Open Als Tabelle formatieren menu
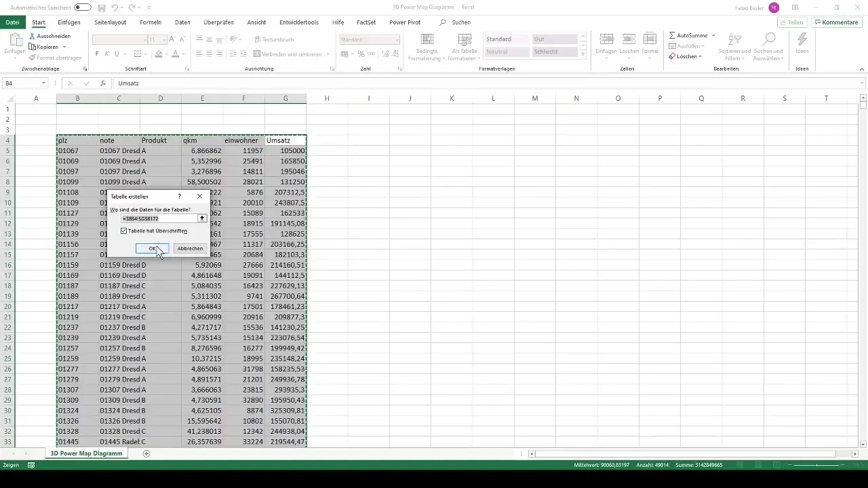 pyautogui.click(x=465, y=47)
